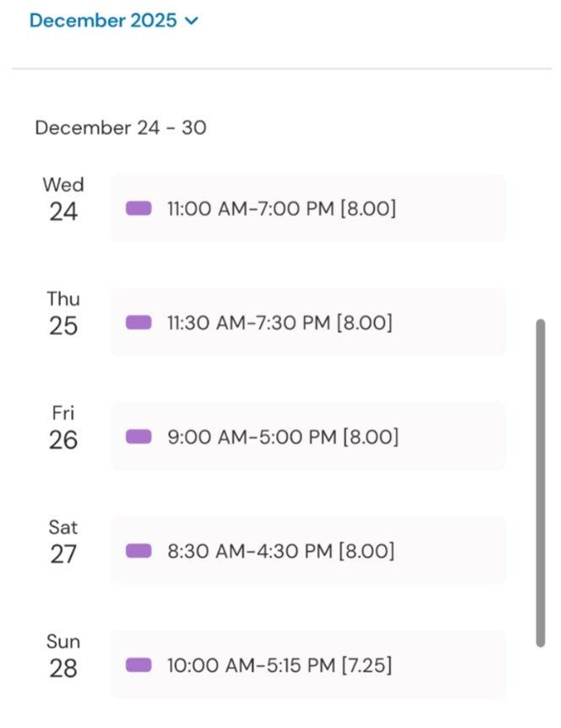The height and width of the screenshot is (728, 561).
Task: Select the Sun 28 date label
Action: pos(63,656)
